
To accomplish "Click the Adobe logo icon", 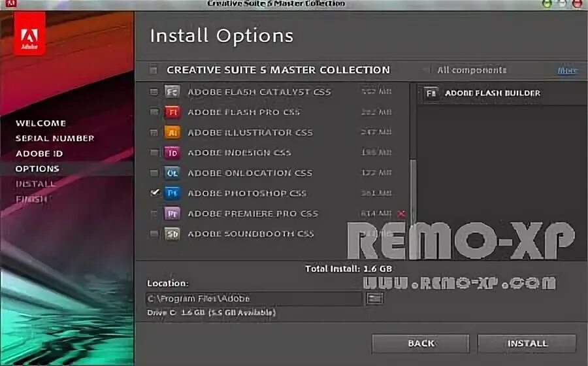I will pyautogui.click(x=29, y=34).
